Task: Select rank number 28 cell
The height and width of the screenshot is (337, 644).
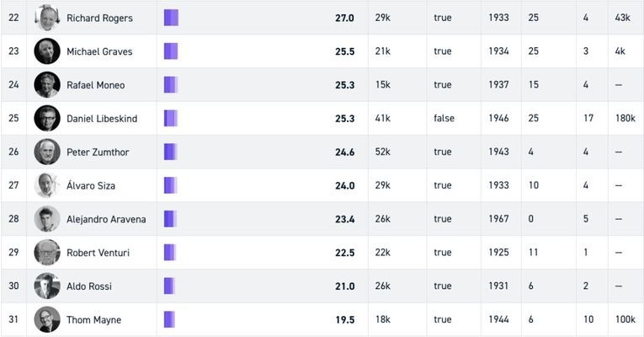Action: coord(13,219)
